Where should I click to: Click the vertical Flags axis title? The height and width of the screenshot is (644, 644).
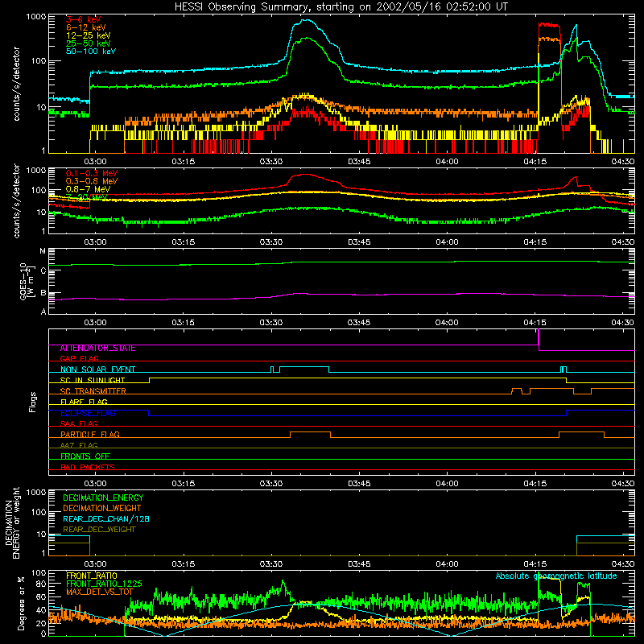tap(33, 402)
